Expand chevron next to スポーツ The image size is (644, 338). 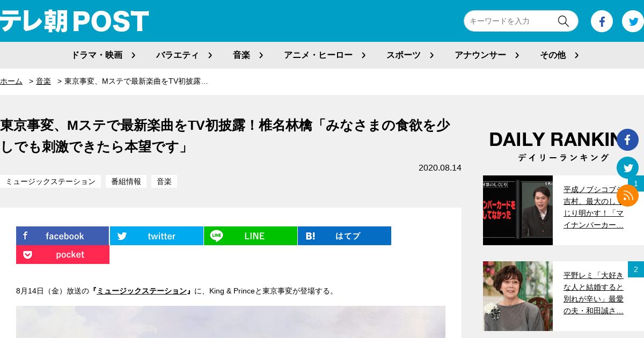point(431,55)
